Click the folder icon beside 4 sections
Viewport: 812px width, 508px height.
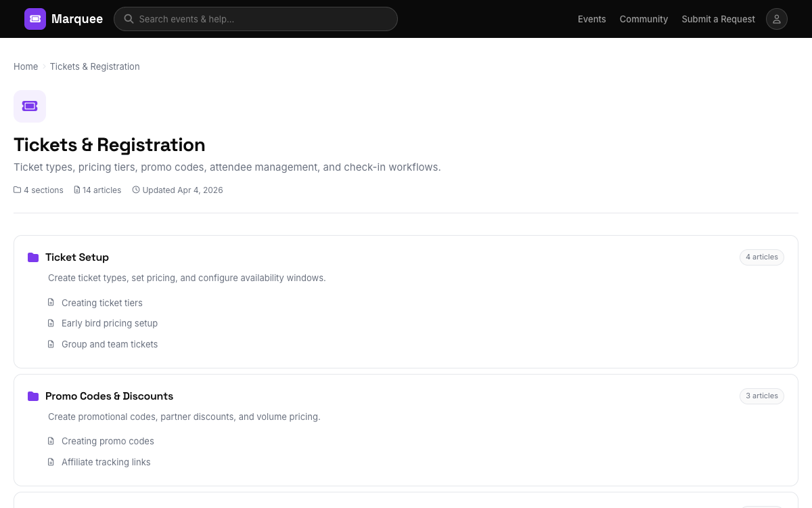[18, 190]
